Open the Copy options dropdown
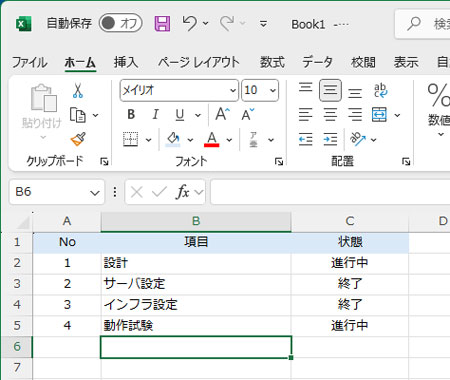 click(96, 115)
